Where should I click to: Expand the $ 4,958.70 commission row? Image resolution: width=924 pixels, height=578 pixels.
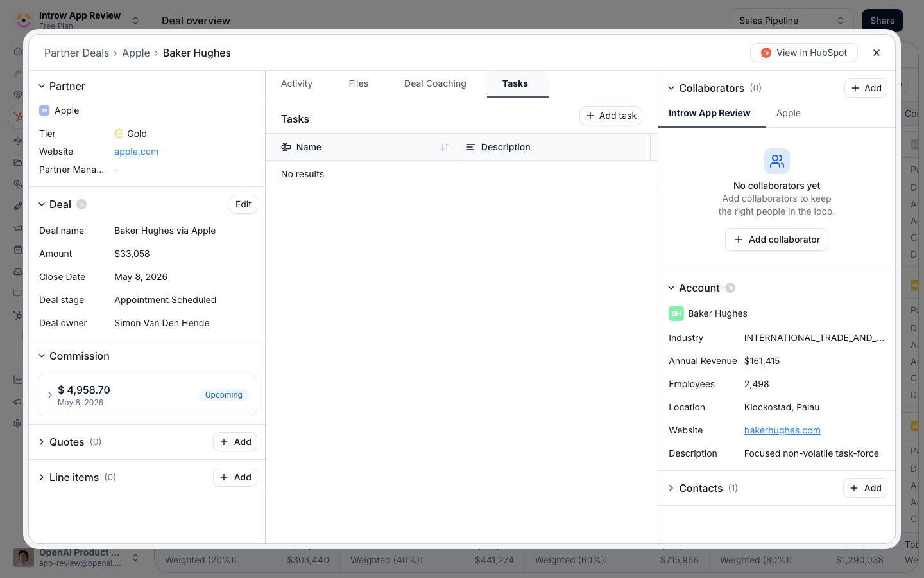point(50,395)
